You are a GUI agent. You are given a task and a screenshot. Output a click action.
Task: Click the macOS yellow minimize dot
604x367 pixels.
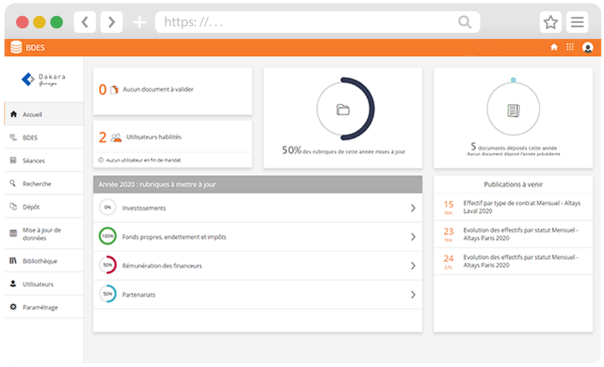[39, 22]
